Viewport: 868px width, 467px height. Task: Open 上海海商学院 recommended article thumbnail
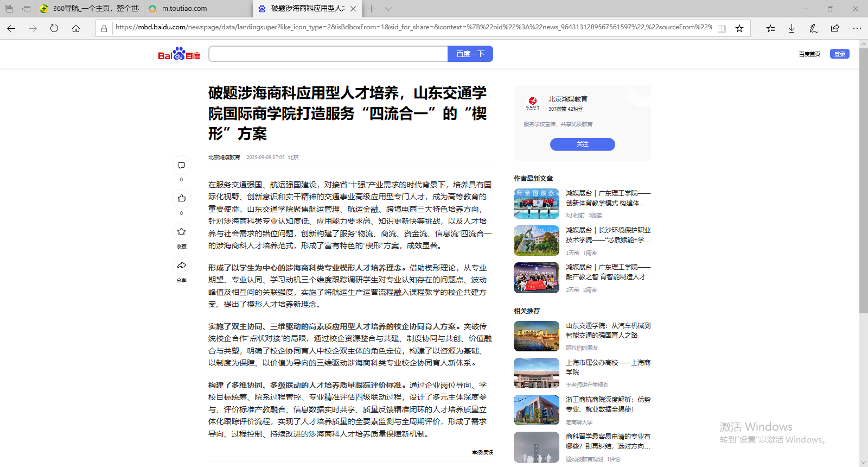(x=536, y=373)
